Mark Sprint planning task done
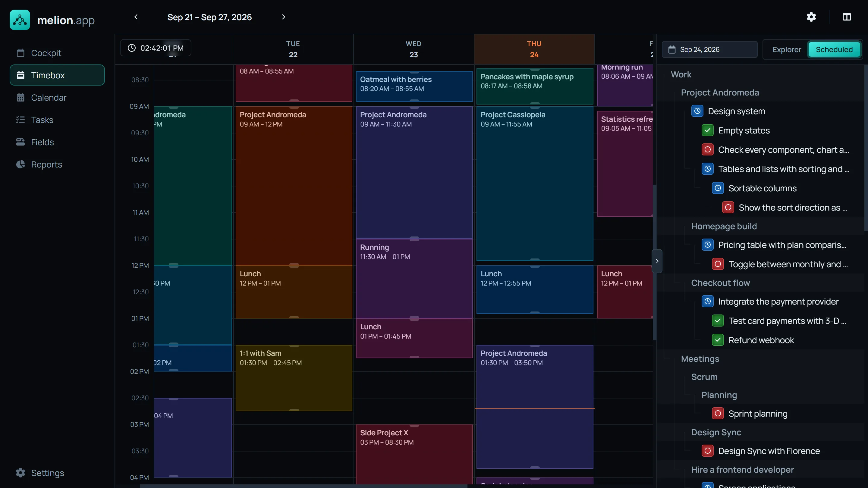The image size is (868, 488). [x=718, y=414]
